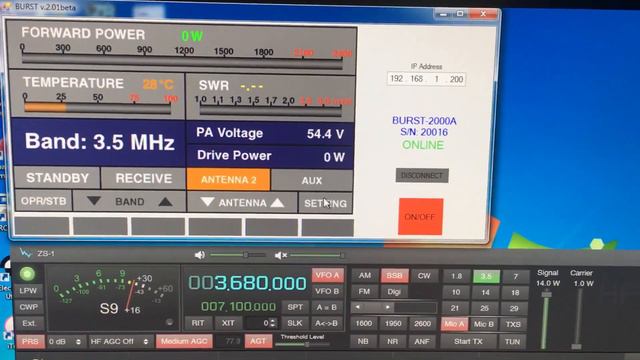This screenshot has width=640, height=360.
Task: Select the 7 MHz band button
Action: point(516,277)
